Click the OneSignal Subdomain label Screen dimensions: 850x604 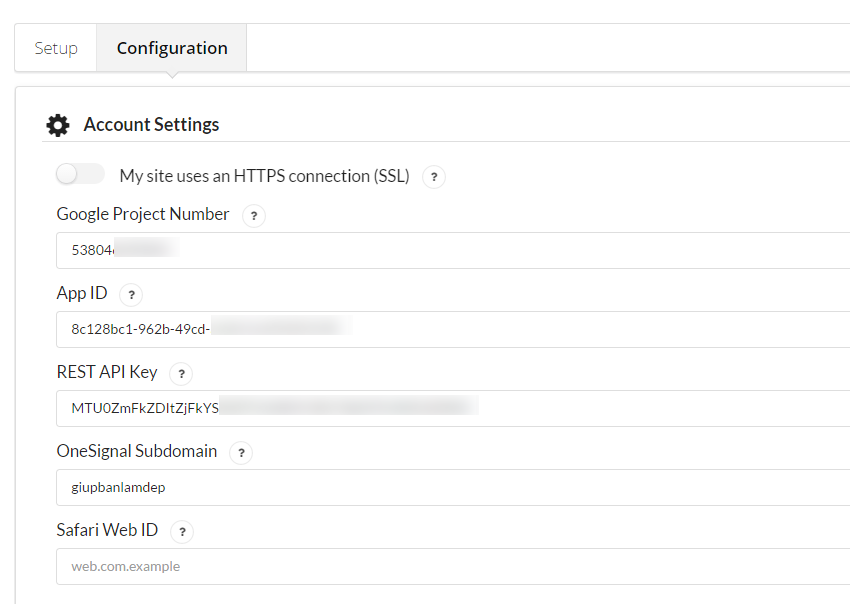[x=137, y=451]
